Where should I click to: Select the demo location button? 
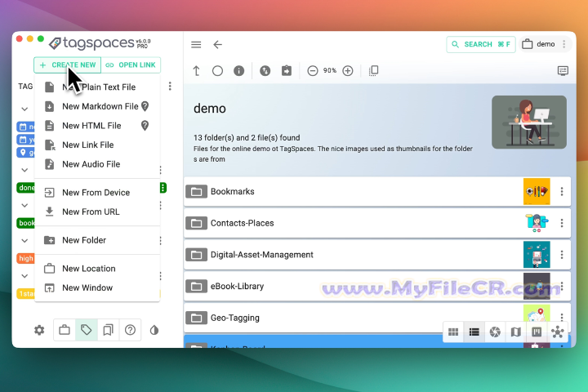tap(539, 44)
